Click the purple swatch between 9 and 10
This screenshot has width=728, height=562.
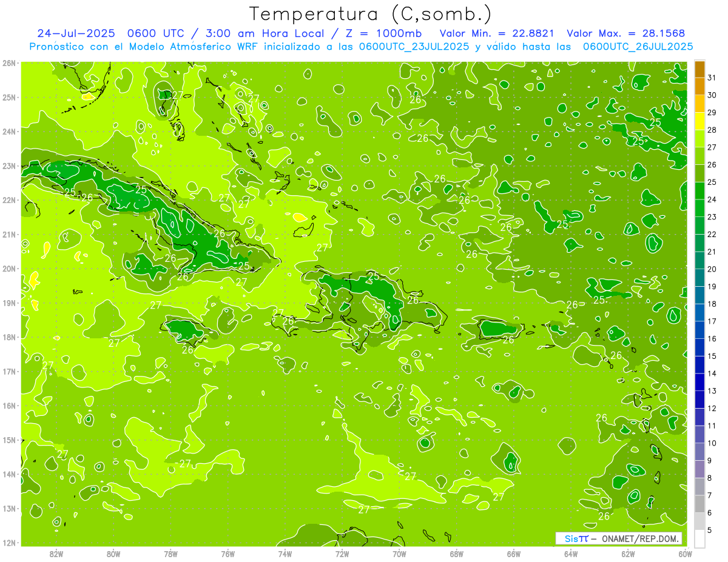(x=699, y=451)
